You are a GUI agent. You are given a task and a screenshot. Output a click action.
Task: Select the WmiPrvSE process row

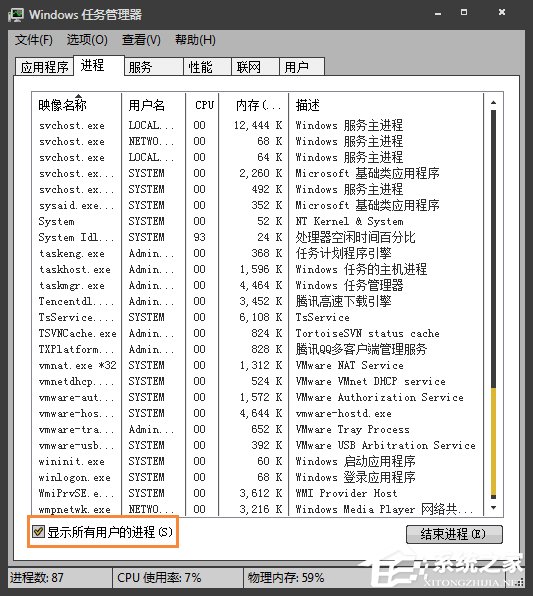[257, 493]
